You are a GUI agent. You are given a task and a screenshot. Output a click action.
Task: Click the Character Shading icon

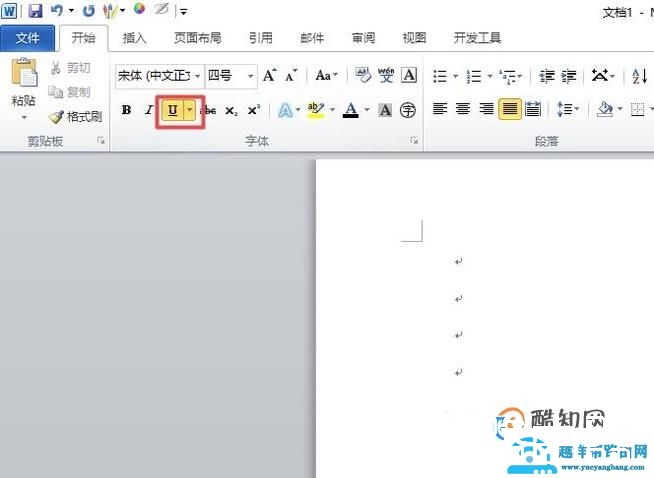click(x=385, y=110)
